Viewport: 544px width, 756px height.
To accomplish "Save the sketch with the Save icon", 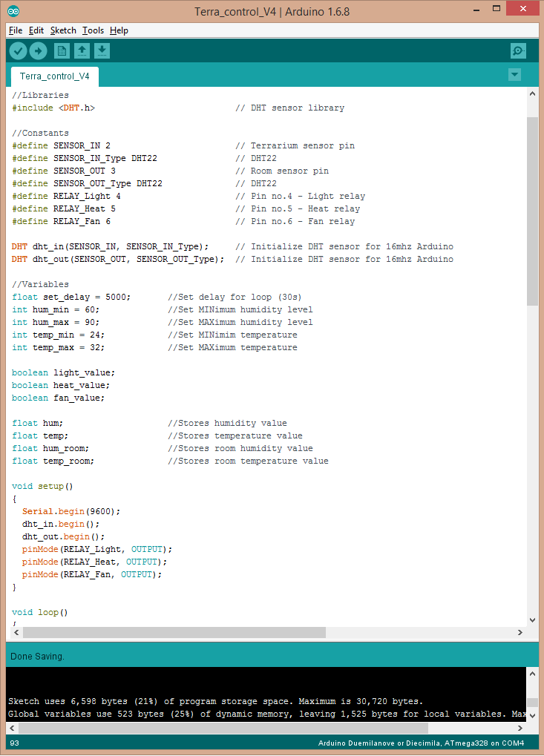I will click(x=102, y=50).
